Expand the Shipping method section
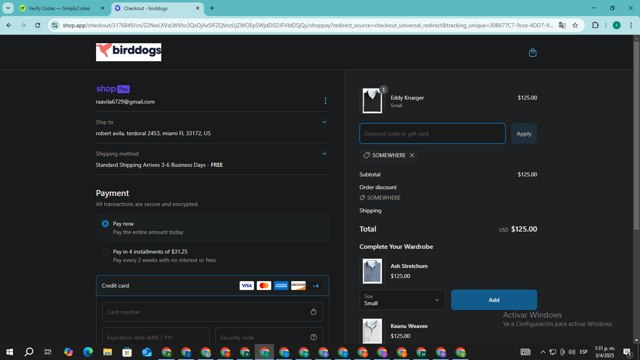Viewport: 640px width, 360px height. point(324,154)
